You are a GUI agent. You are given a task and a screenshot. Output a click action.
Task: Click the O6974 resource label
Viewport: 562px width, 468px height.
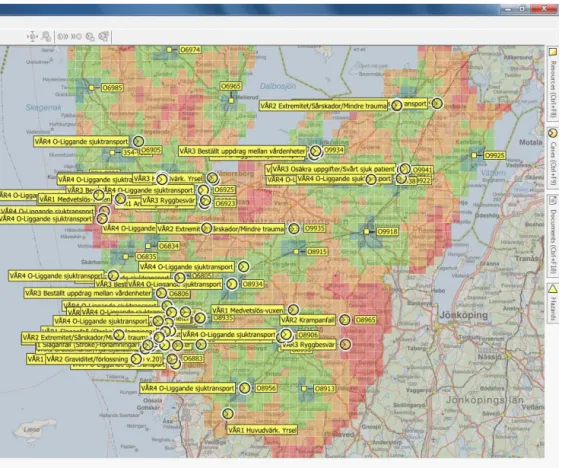pos(190,49)
